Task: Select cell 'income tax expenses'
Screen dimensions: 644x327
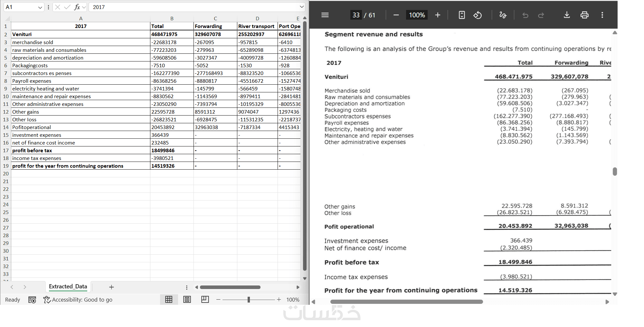Action: coord(81,158)
